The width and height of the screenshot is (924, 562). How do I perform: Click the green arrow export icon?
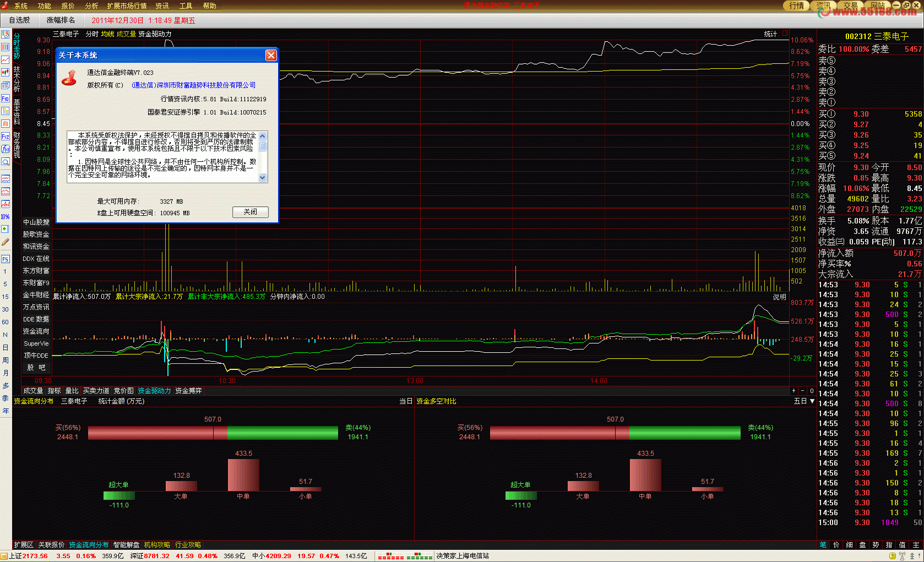[5, 229]
